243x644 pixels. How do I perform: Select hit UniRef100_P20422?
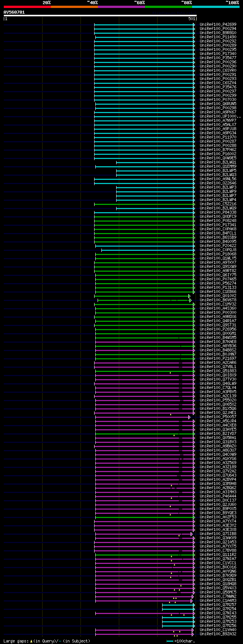pyautogui.click(x=218, y=246)
